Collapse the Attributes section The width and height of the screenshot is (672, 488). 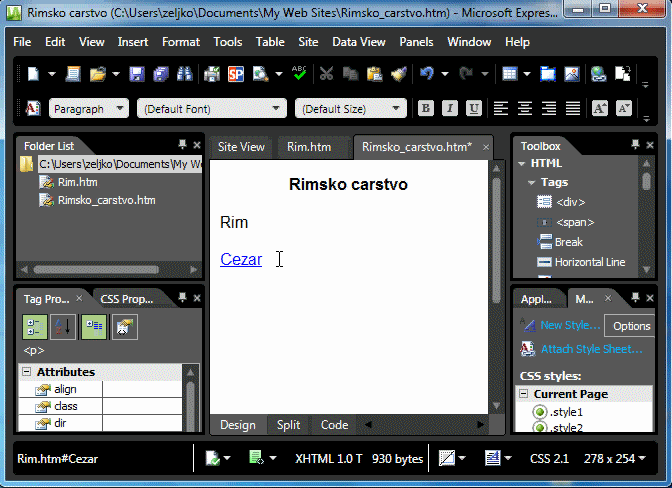[26, 372]
